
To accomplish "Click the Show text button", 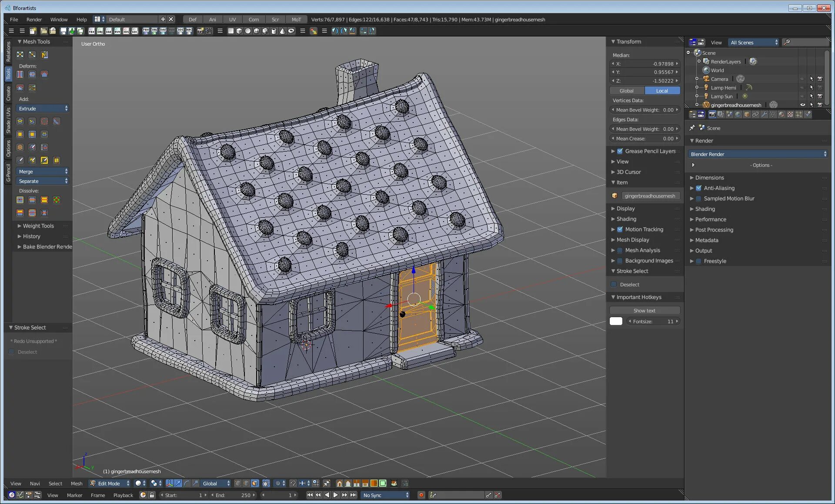I will [644, 311].
